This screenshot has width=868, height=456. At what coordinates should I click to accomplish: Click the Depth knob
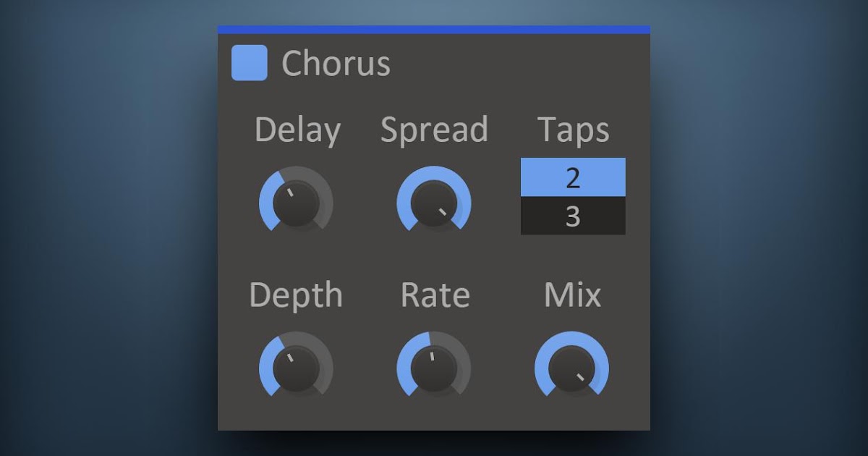296,368
